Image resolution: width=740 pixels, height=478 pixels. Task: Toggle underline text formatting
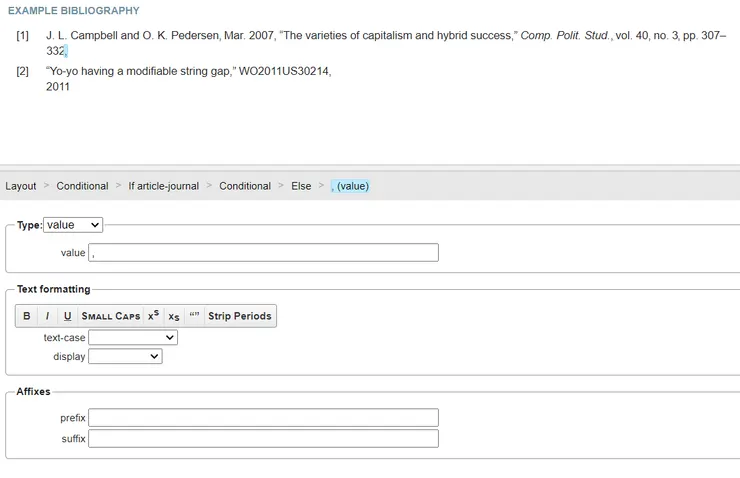67,316
